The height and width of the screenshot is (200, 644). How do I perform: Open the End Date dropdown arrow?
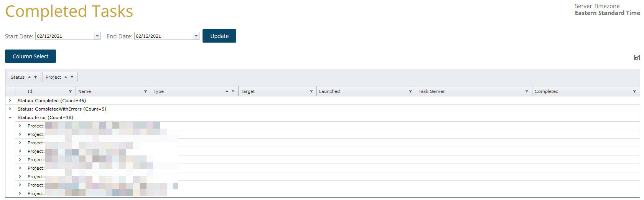[196, 36]
